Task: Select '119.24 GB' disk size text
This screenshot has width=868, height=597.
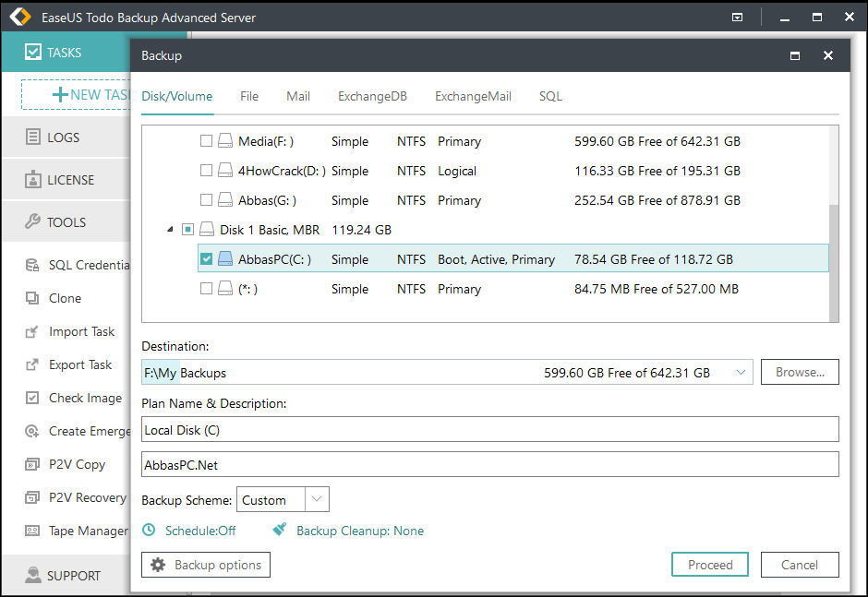Action: tap(361, 230)
